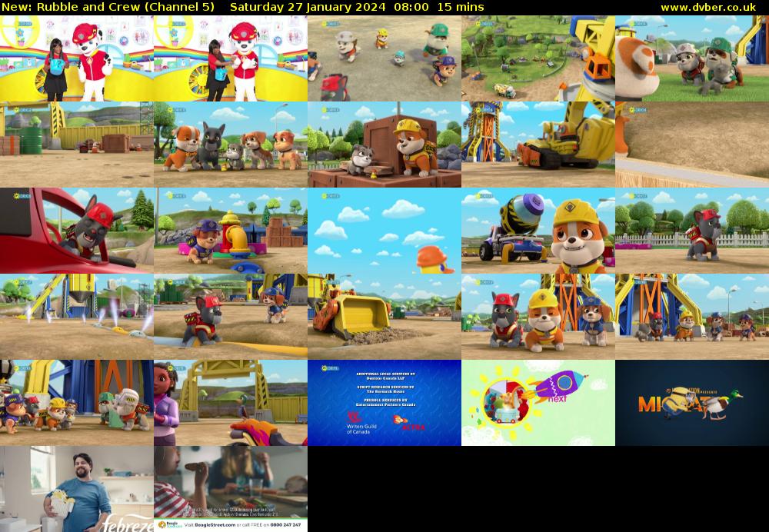Open the close-up bare dirt ground thumbnail

click(692, 145)
